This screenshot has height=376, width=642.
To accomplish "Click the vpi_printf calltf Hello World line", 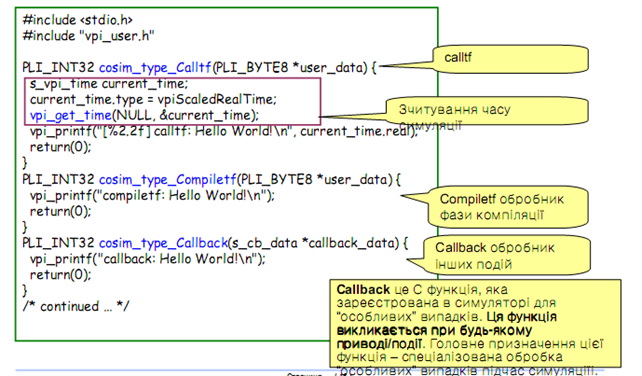I will 224,131.
